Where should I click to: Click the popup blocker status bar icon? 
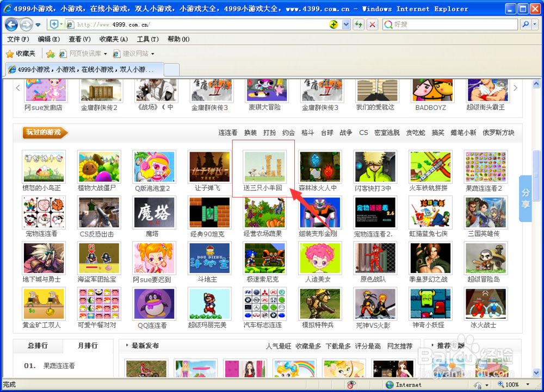click(351, 385)
